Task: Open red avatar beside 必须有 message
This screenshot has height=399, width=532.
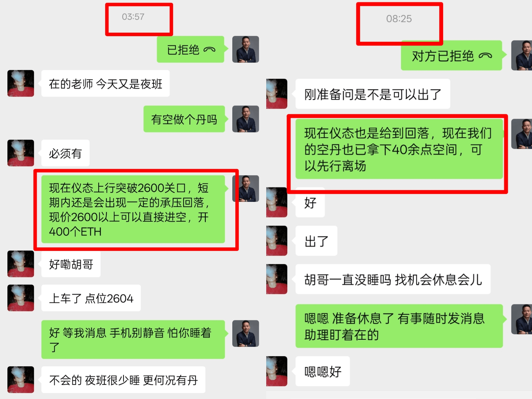Action: [21, 153]
